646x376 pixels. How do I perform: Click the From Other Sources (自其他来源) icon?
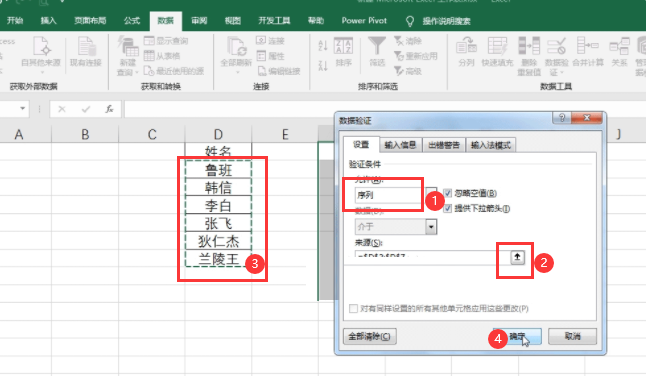(x=41, y=46)
